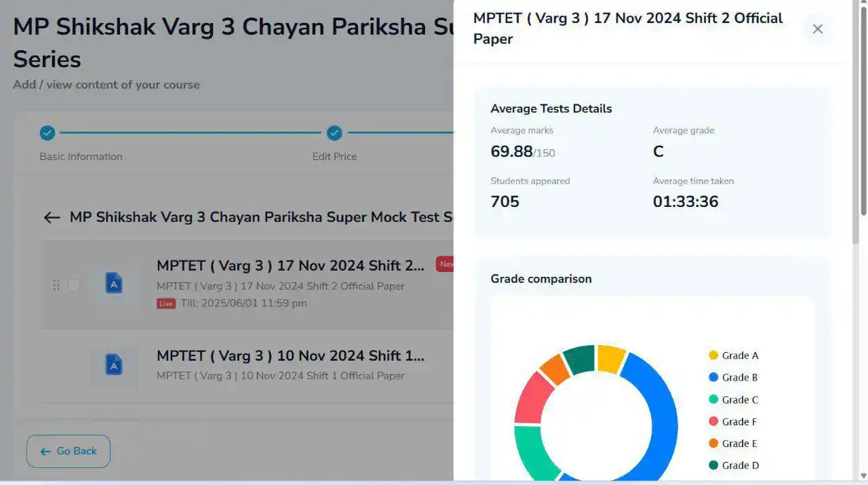The width and height of the screenshot is (868, 485).
Task: Select the Basic information step label
Action: click(81, 157)
